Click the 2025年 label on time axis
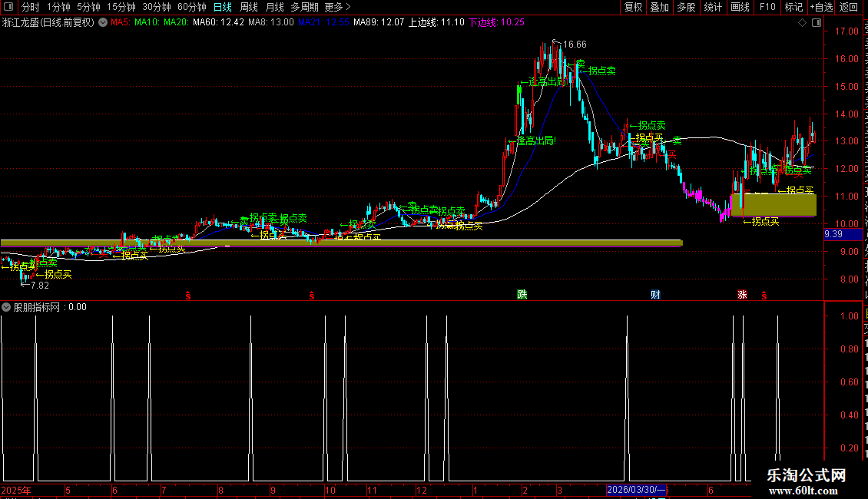 (x=16, y=490)
